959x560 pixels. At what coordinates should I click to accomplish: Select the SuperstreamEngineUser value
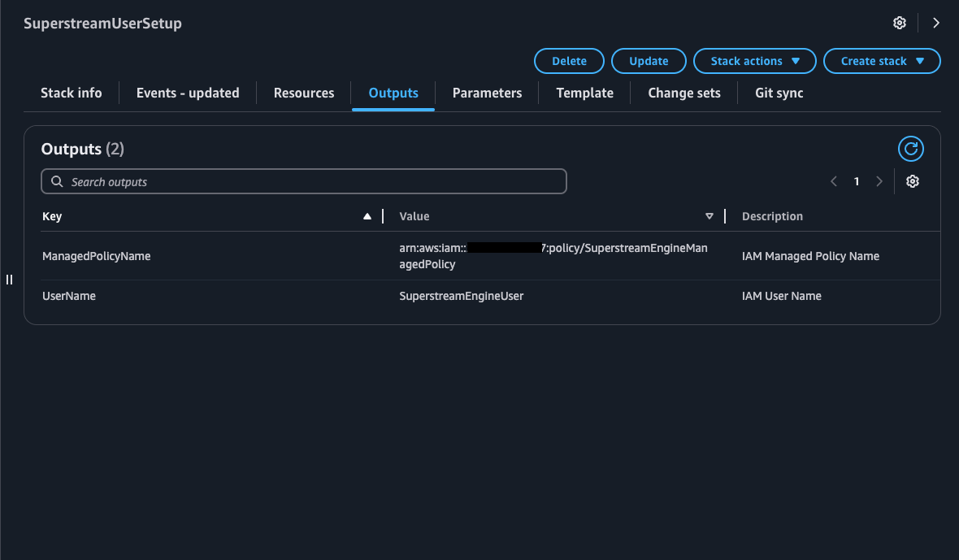[461, 296]
